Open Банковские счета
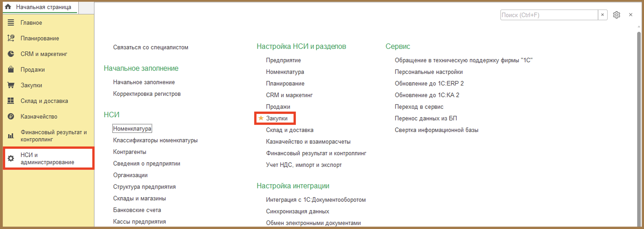 point(137,210)
